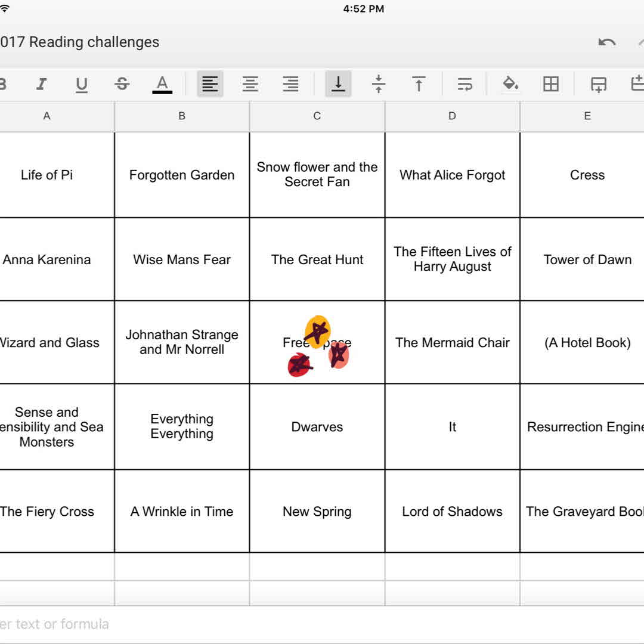Set vertical alignment to middle

click(379, 84)
